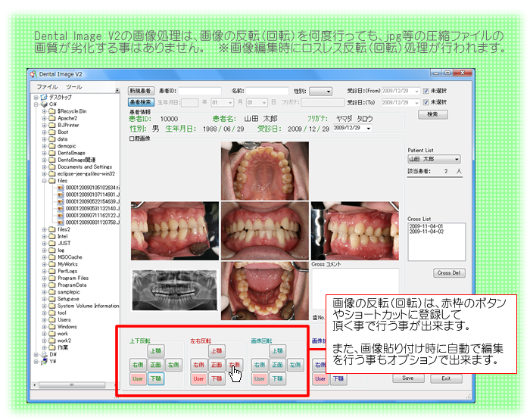Click the horizontal scrollbar under the folder tree
Viewport: 530px width, 420px height.
72,385
